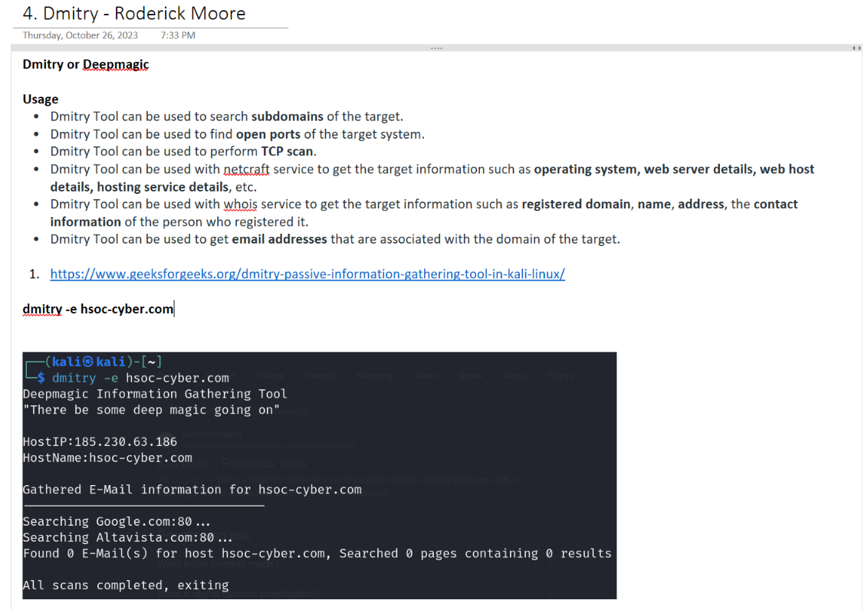The image size is (868, 610).
Task: Click the page title "4. Dmitry - Roderick Moore"
Action: (134, 13)
